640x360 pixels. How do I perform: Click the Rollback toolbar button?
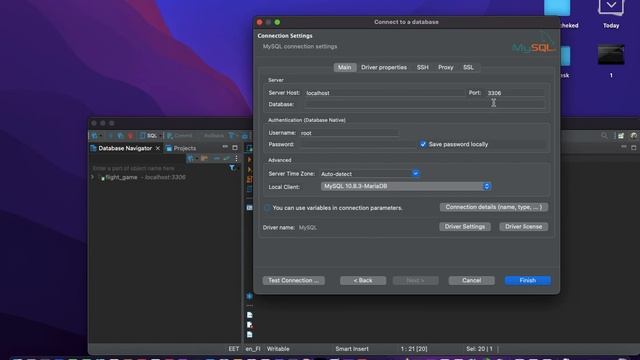(213, 136)
